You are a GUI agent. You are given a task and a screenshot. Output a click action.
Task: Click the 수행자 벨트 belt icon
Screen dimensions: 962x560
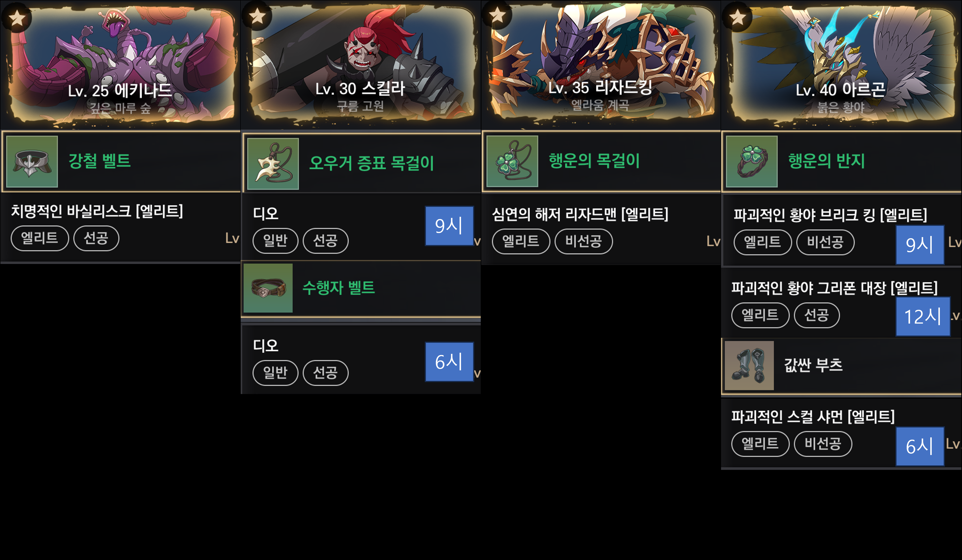point(268,288)
